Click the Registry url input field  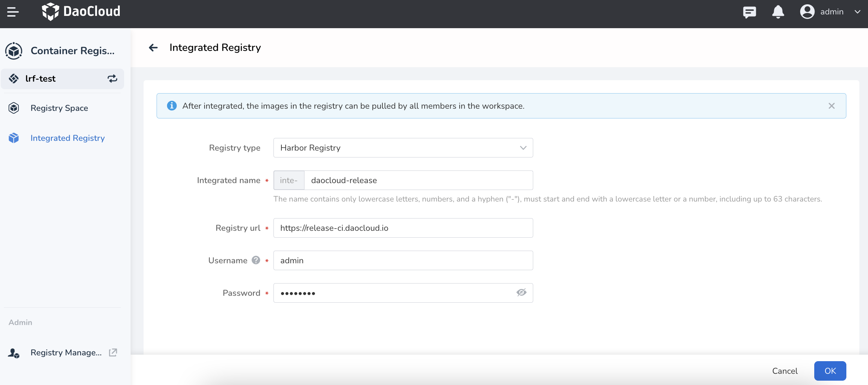tap(403, 228)
